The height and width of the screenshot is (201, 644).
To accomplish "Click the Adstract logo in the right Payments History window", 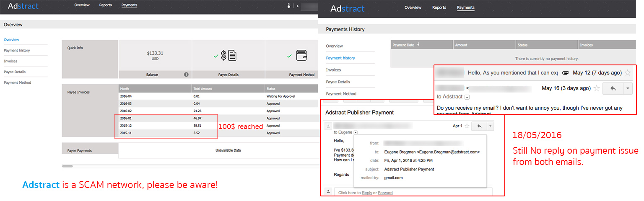I will click(x=348, y=8).
